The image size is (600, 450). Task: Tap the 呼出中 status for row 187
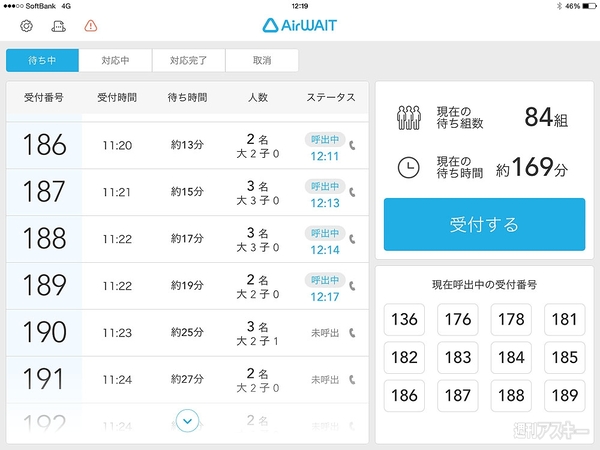coord(325,186)
